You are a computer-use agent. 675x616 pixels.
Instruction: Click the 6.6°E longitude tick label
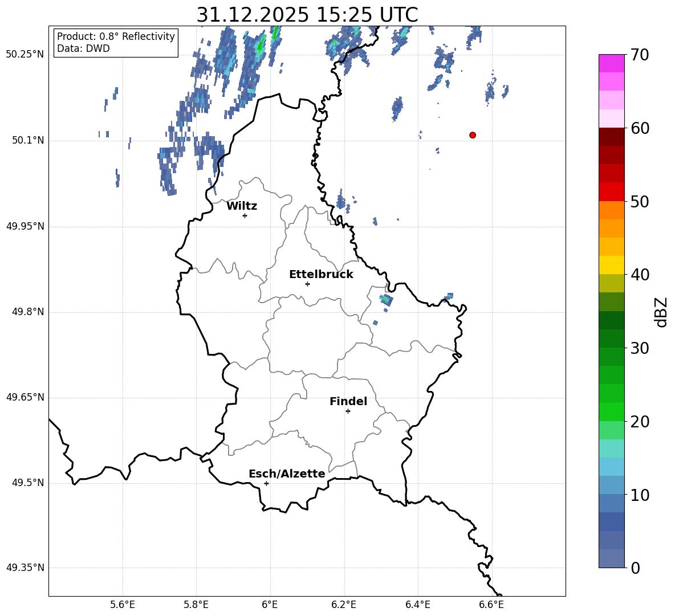pos(491,605)
